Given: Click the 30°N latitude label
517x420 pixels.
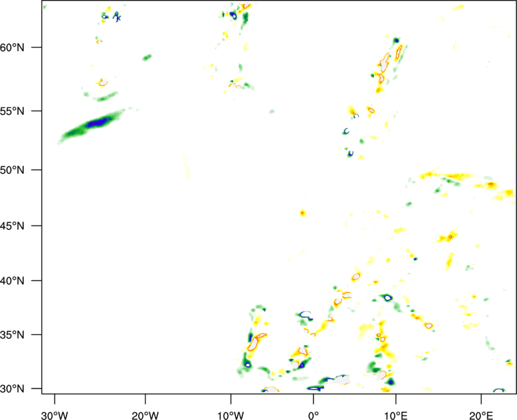Looking at the screenshot, I should point(12,389).
